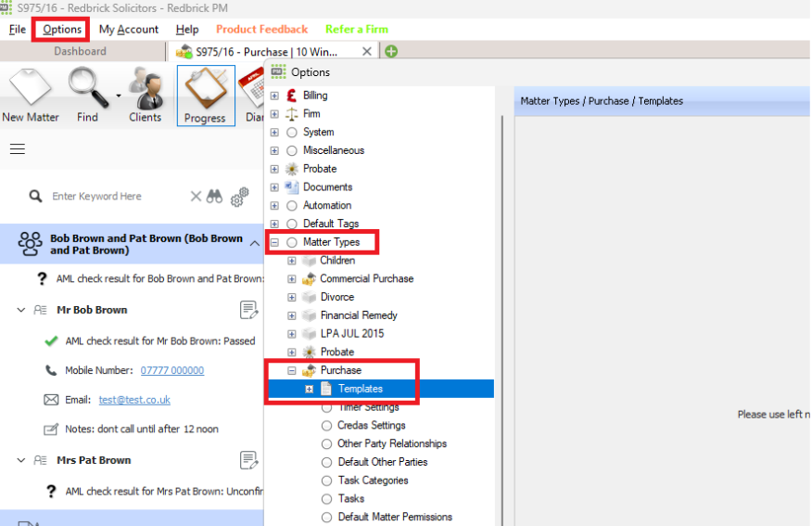812x526 pixels.
Task: Collapse the Matter Types node
Action: click(275, 242)
